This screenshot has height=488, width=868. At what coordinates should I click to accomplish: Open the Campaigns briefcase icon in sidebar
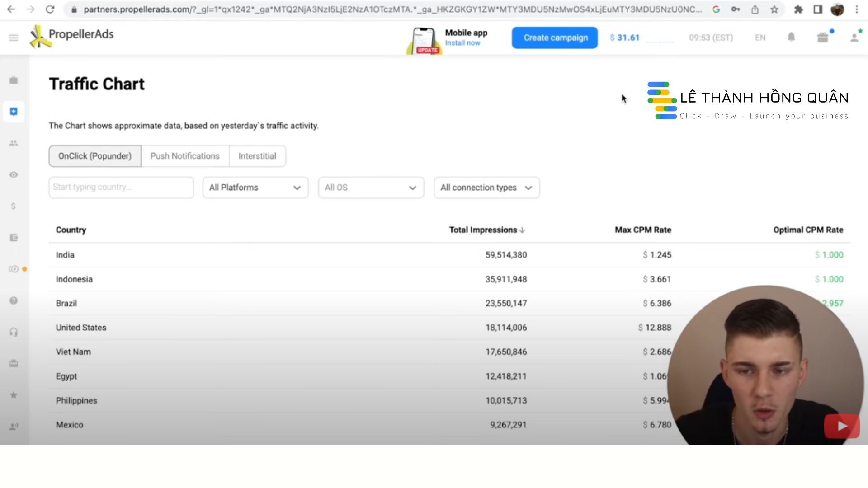click(14, 80)
